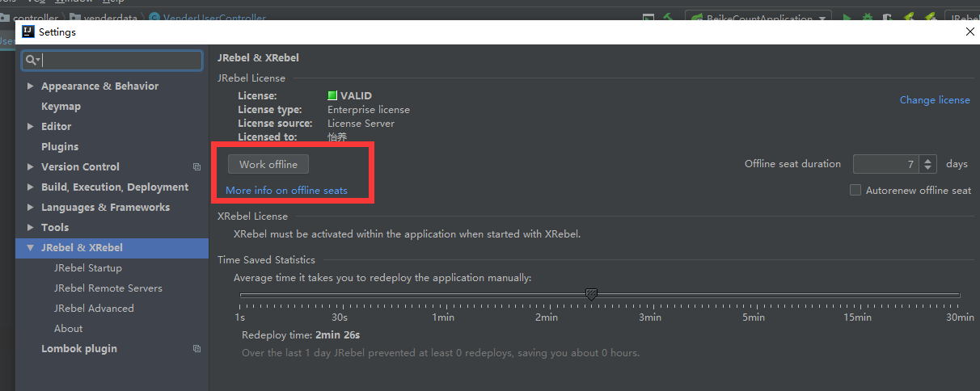The height and width of the screenshot is (391, 980).
Task: Click the 2min label under the slider
Action: [x=547, y=317]
